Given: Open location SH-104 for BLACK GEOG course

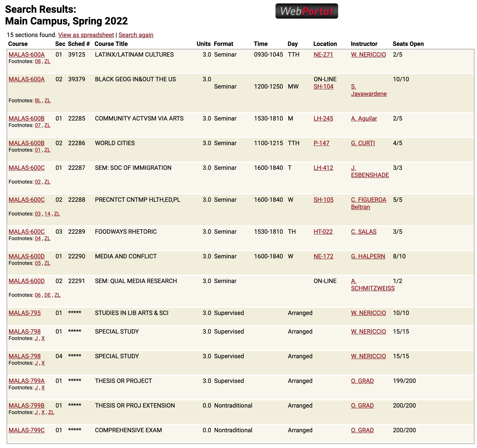Looking at the screenshot, I should pyautogui.click(x=323, y=86).
